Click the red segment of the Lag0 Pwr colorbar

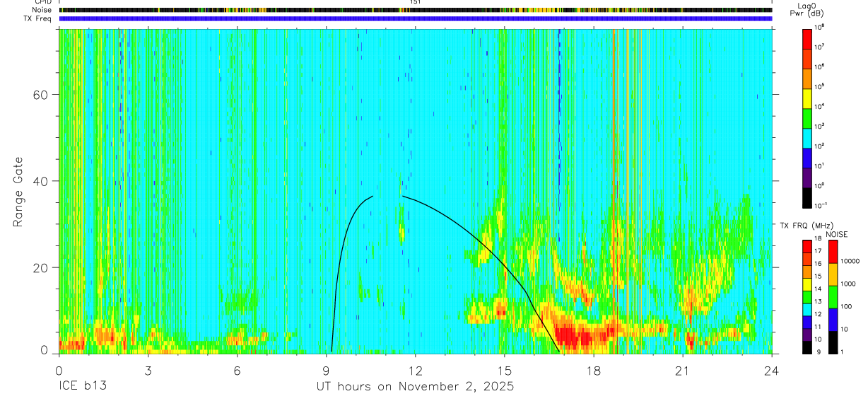(x=807, y=38)
